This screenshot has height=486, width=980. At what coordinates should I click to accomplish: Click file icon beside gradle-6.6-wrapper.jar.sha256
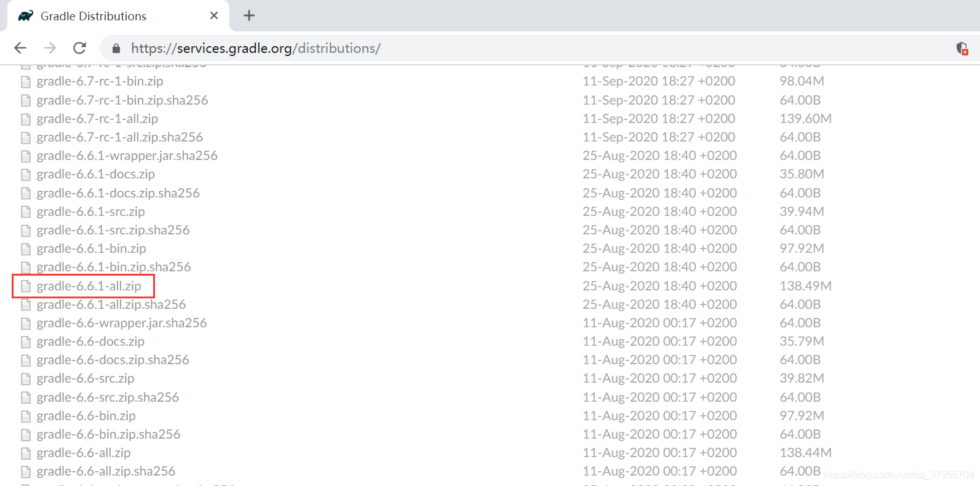coord(26,323)
